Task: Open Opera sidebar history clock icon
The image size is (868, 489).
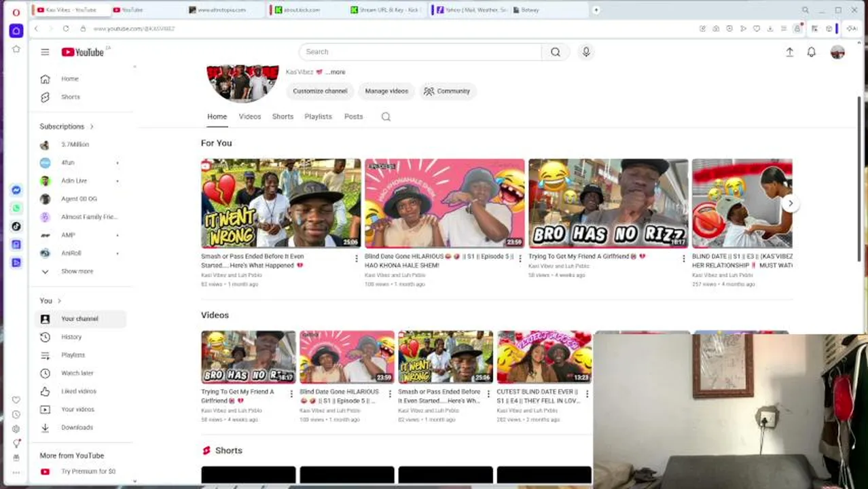Action: 16,414
